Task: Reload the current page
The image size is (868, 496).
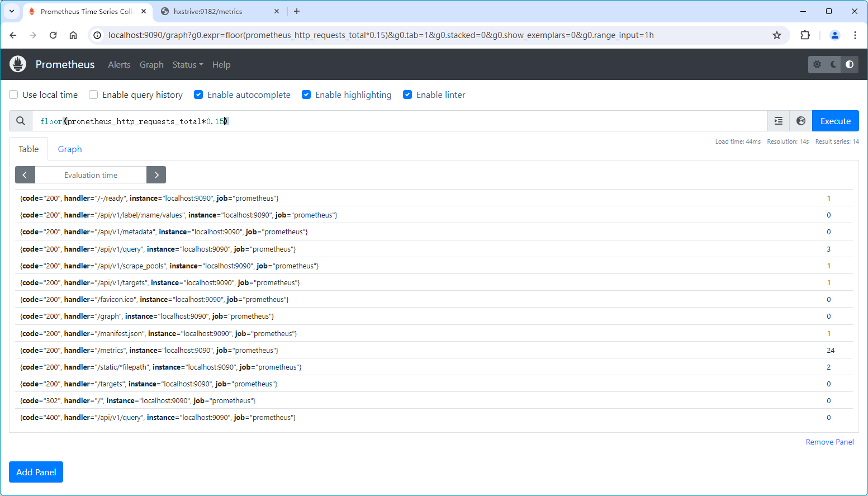Action: click(53, 35)
